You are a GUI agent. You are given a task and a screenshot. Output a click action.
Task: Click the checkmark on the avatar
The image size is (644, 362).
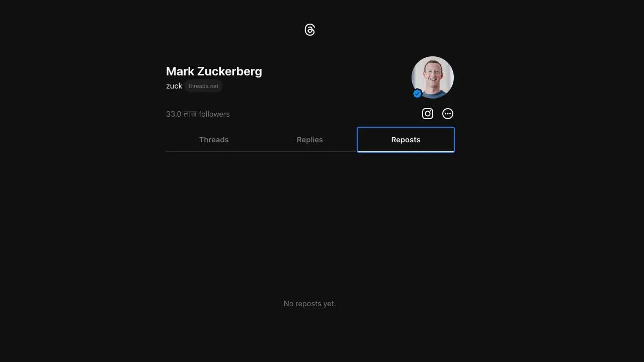(417, 94)
